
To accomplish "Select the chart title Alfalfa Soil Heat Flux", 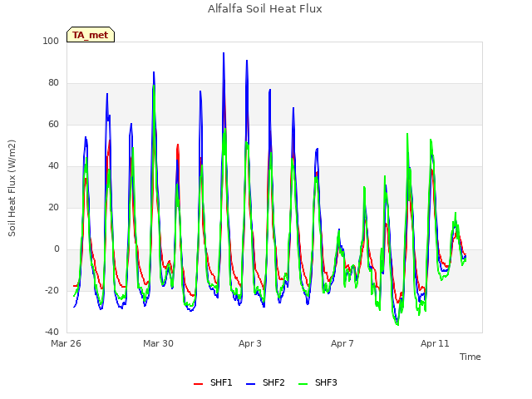I will (x=265, y=9).
